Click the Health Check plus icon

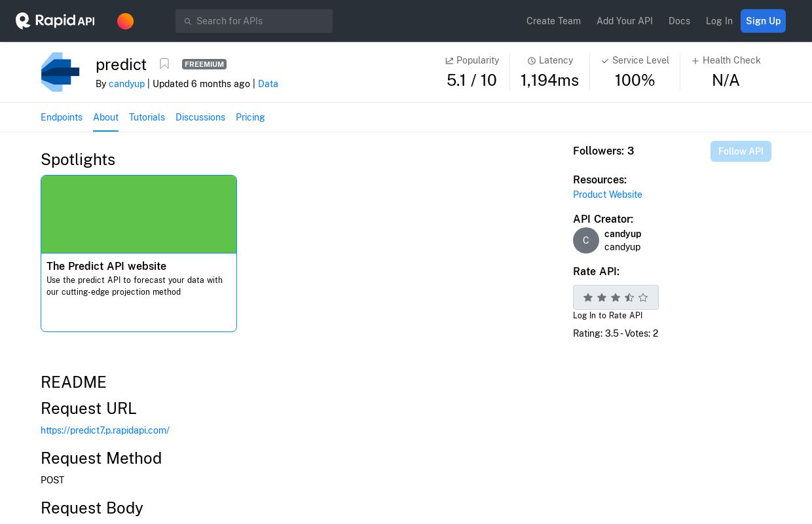pyautogui.click(x=695, y=61)
